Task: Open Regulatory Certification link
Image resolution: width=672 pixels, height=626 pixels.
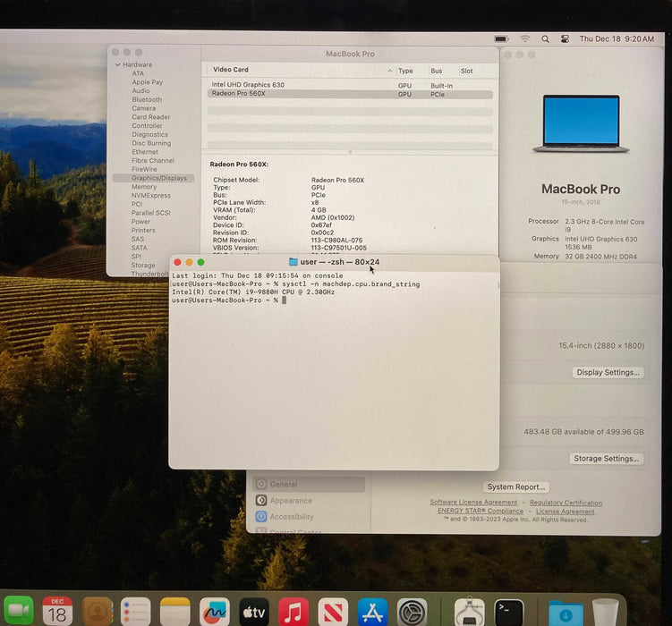Action: tap(566, 503)
